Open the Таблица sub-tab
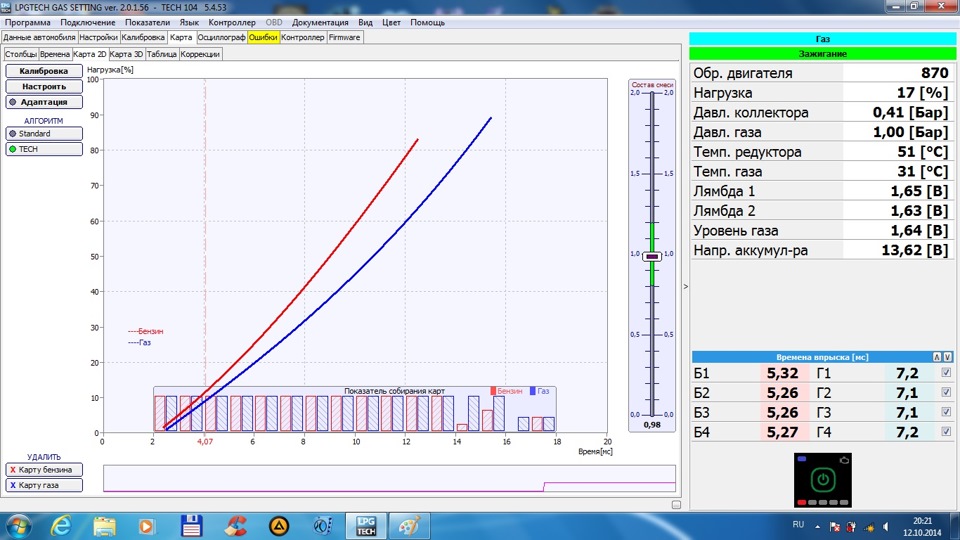 pyautogui.click(x=162, y=54)
